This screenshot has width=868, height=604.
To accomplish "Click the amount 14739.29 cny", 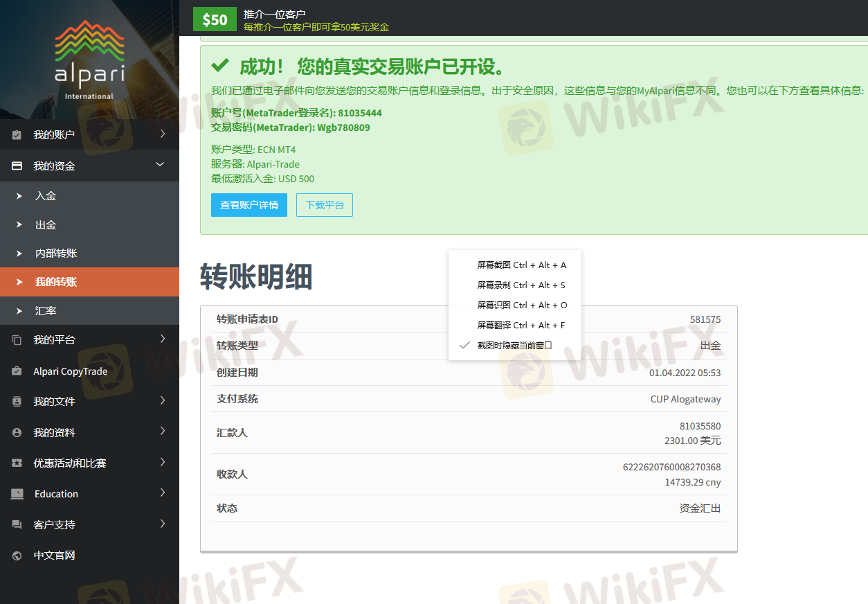I will (x=693, y=482).
